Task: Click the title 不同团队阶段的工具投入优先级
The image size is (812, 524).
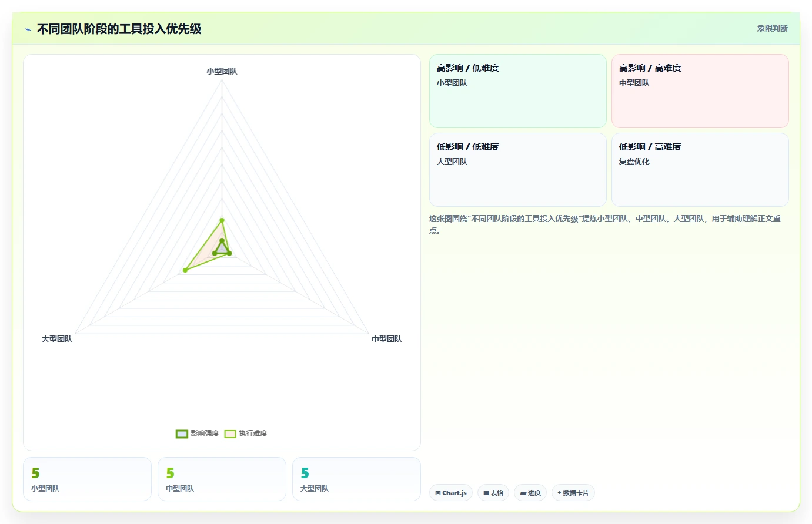Action: (x=119, y=29)
